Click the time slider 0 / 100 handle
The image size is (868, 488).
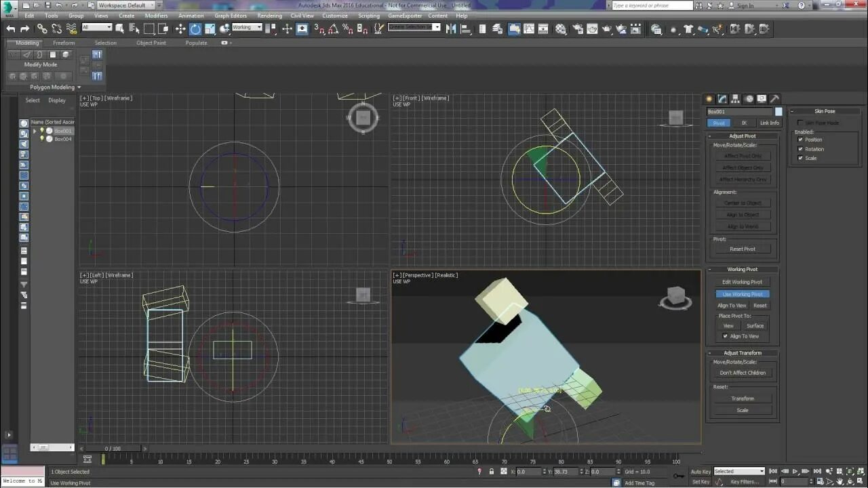tap(112, 449)
